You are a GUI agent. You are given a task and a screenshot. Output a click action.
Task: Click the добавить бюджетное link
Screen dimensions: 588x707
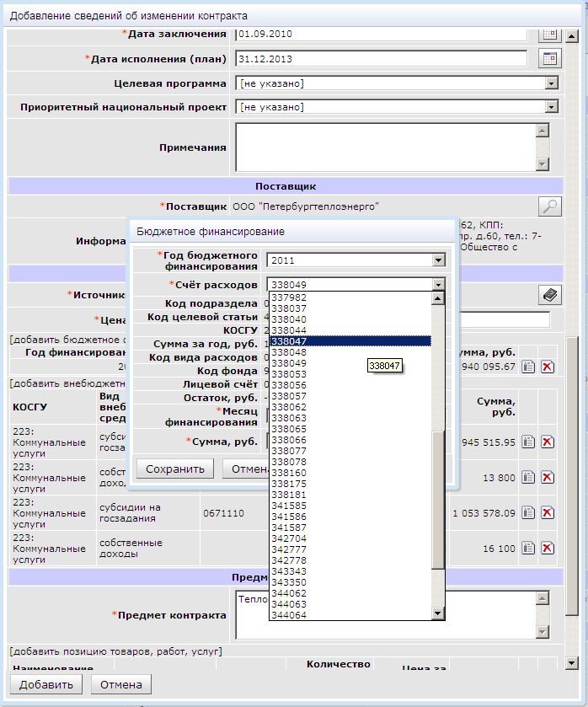[x=68, y=340]
